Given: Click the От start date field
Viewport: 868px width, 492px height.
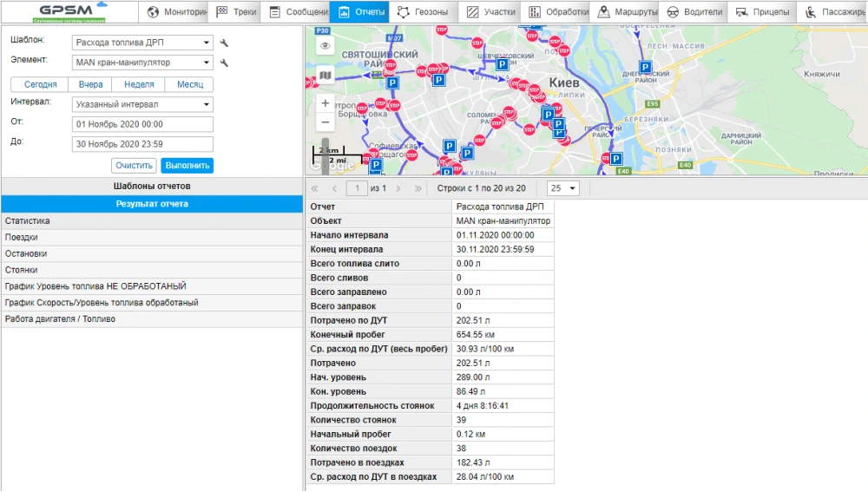Looking at the screenshot, I should [142, 124].
